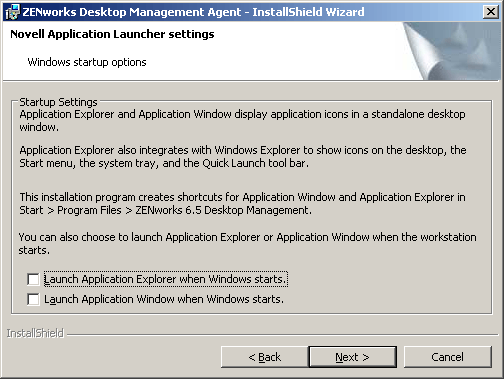Screen dimensions: 504x379
Task: Click the "InstallShield" label text
Action: 35,333
